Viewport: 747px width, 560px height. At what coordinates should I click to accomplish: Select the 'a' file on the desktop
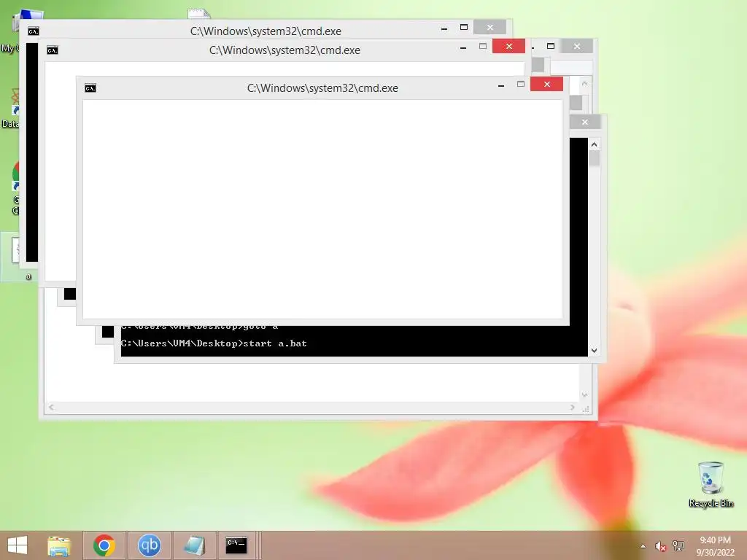[18, 256]
